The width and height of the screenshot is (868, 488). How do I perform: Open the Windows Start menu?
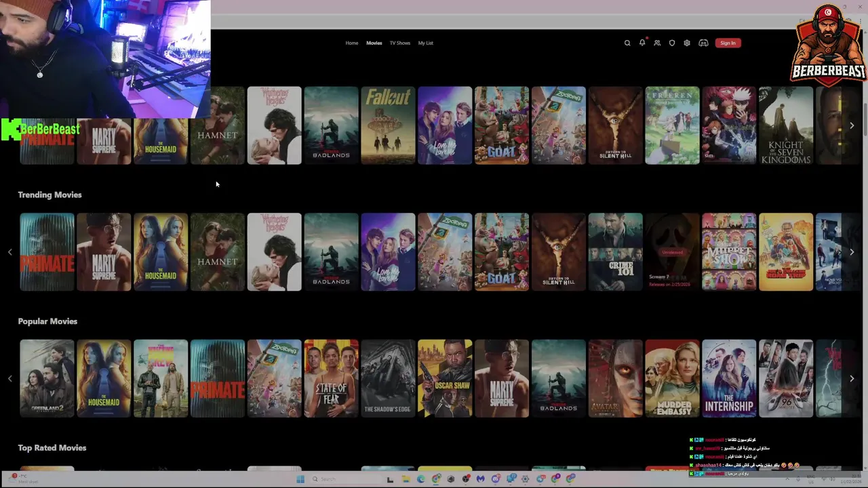300,479
